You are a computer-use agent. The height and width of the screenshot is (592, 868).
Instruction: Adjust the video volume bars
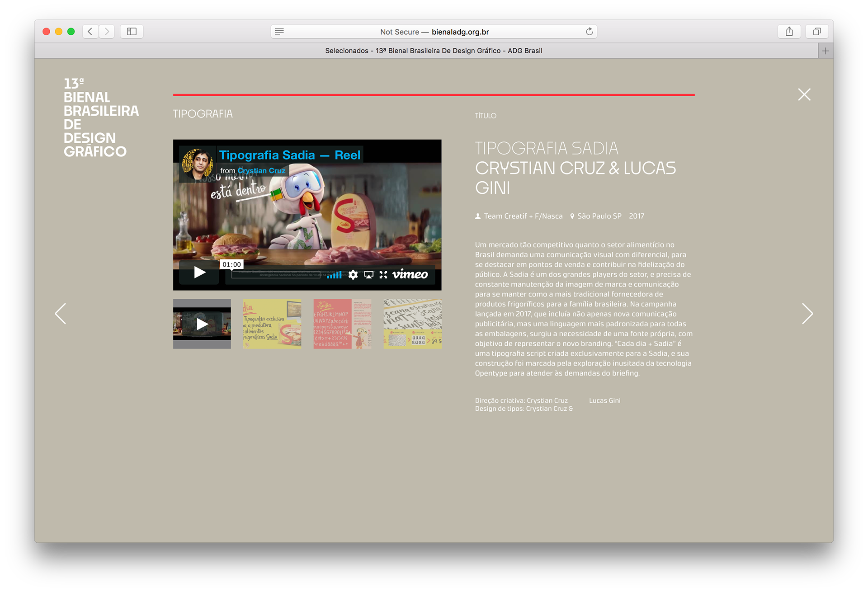[335, 275]
